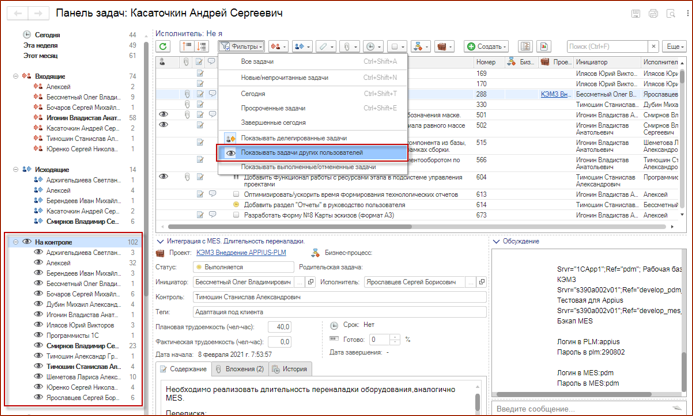Collapse the На контроле tree group
The height and width of the screenshot is (416, 693).
(x=15, y=242)
